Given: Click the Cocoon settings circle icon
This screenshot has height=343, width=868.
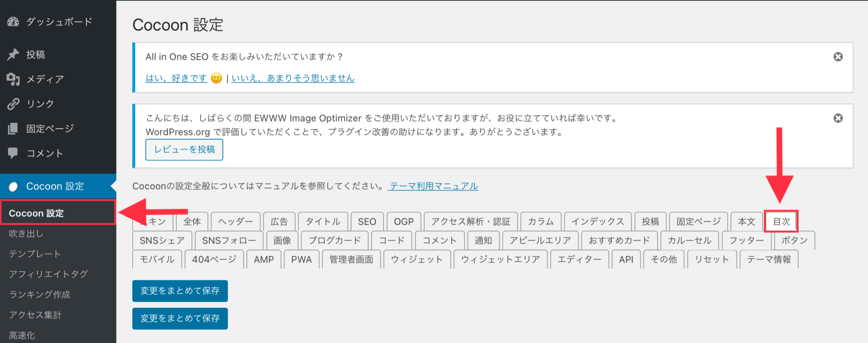Looking at the screenshot, I should 13,187.
